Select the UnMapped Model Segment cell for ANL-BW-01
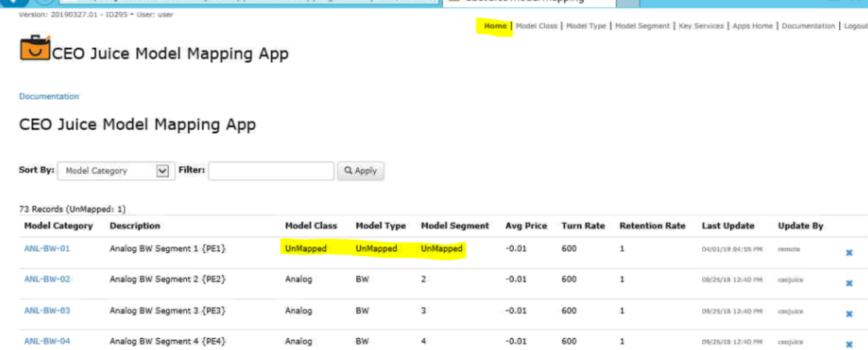Screen dimensions: 868x350 [x=442, y=249]
